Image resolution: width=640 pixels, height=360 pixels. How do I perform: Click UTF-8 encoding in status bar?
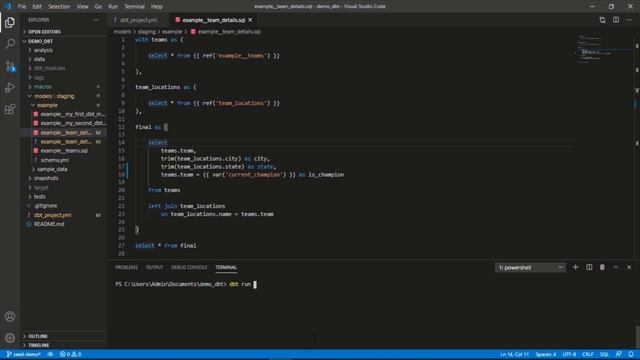coord(569,354)
